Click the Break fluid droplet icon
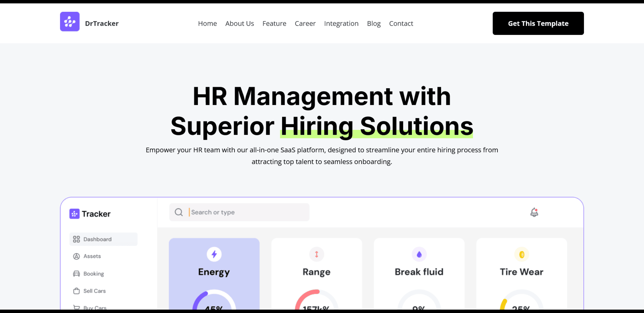The width and height of the screenshot is (644, 313). click(419, 254)
